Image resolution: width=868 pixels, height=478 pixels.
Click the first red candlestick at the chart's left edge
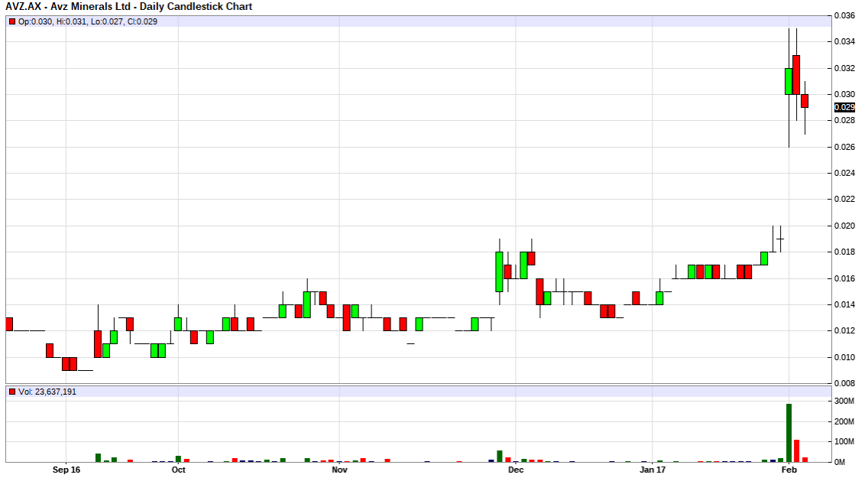pos(9,324)
